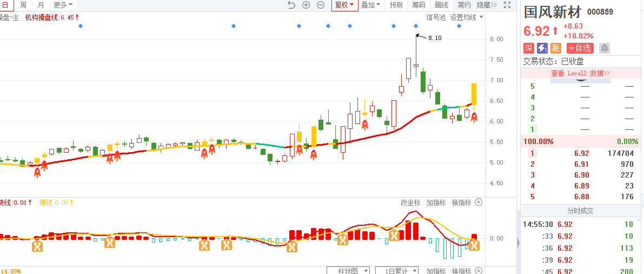The image size is (644, 274).
Task: Switch to 简约 simple mode
Action: coord(464,5)
